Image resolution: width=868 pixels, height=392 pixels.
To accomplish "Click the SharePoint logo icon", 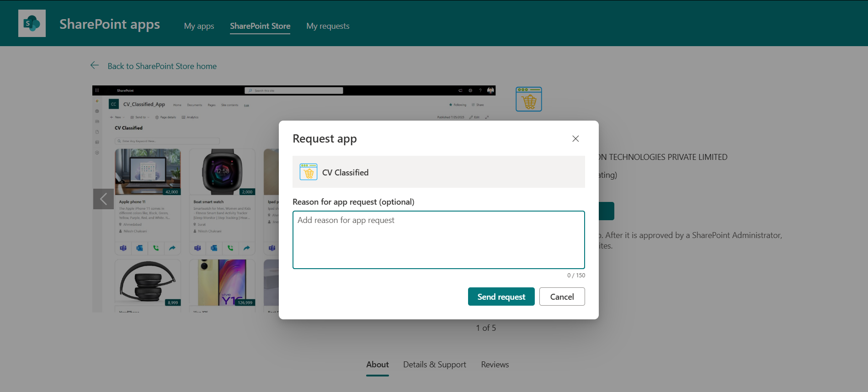I will (32, 23).
